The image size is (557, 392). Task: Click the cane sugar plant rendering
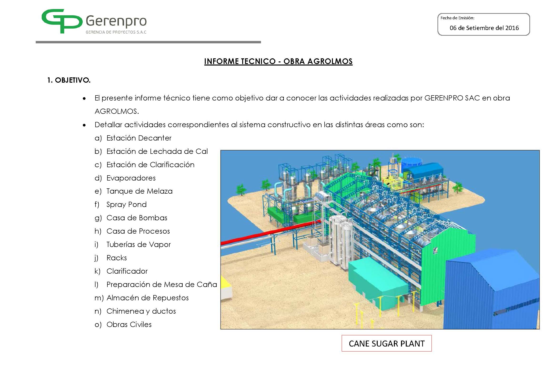point(380,239)
